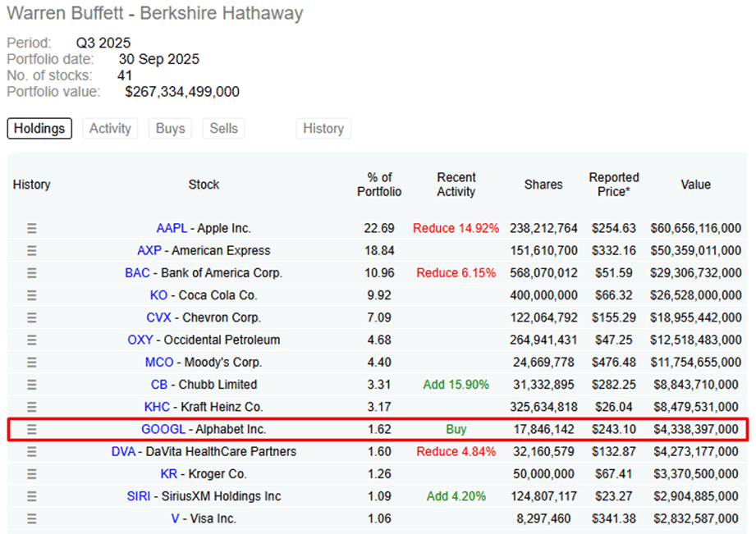Open history icon for Alphabet Inc. row
This screenshot has height=534, width=756.
pos(32,430)
